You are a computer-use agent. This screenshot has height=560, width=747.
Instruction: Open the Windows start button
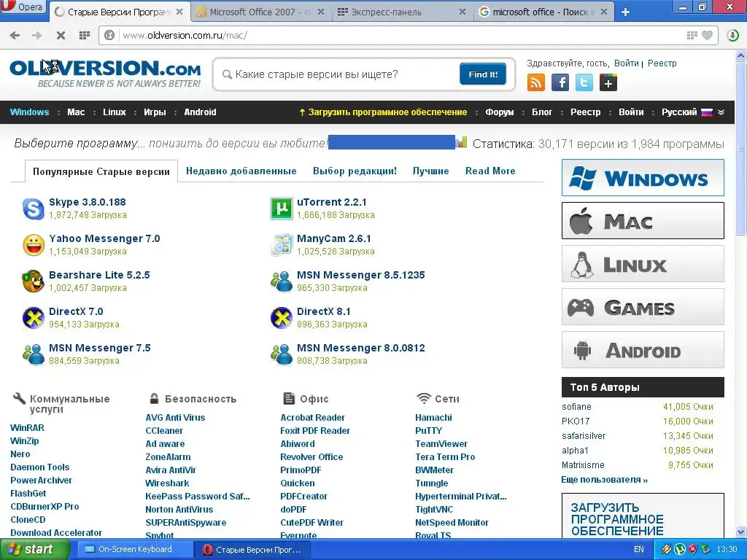(x=34, y=550)
